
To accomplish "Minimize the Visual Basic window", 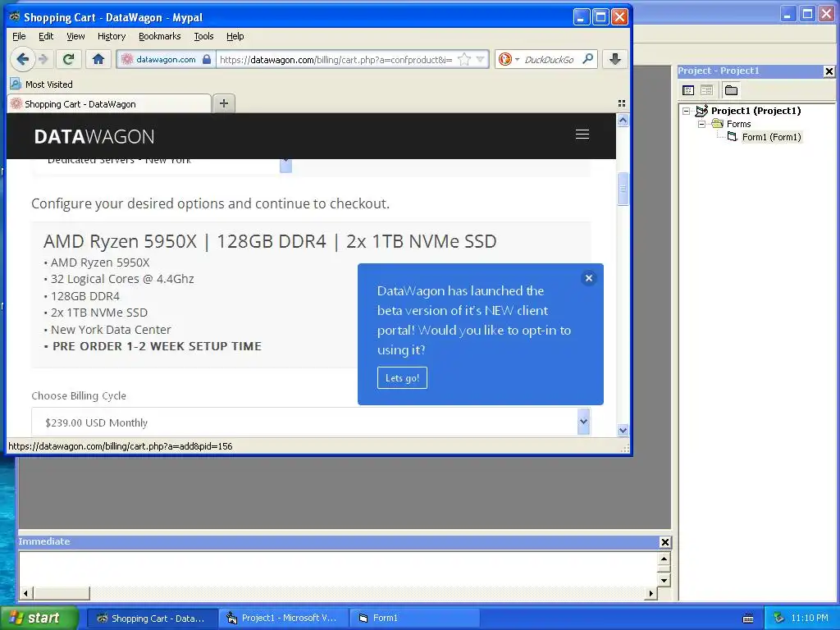I will click(787, 15).
